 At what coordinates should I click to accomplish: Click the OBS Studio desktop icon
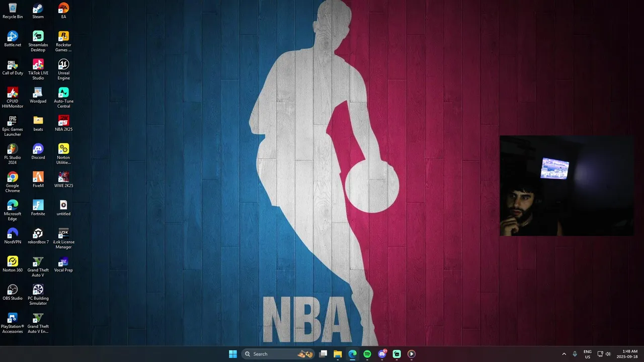point(13,293)
